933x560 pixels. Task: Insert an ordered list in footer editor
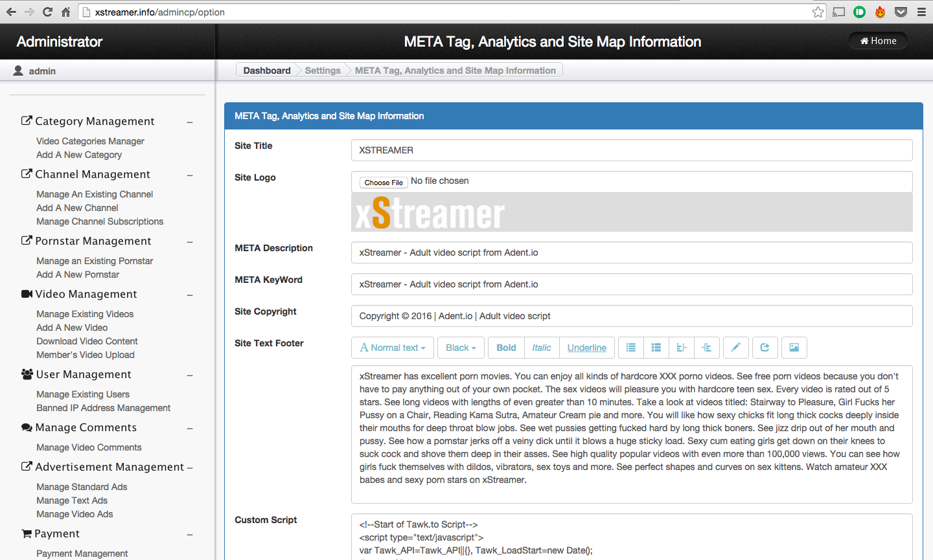656,348
